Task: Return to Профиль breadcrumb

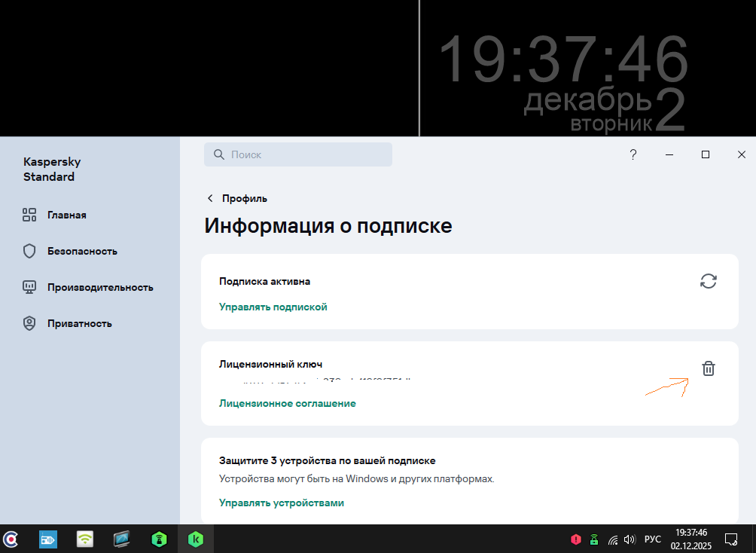Action: (x=245, y=198)
